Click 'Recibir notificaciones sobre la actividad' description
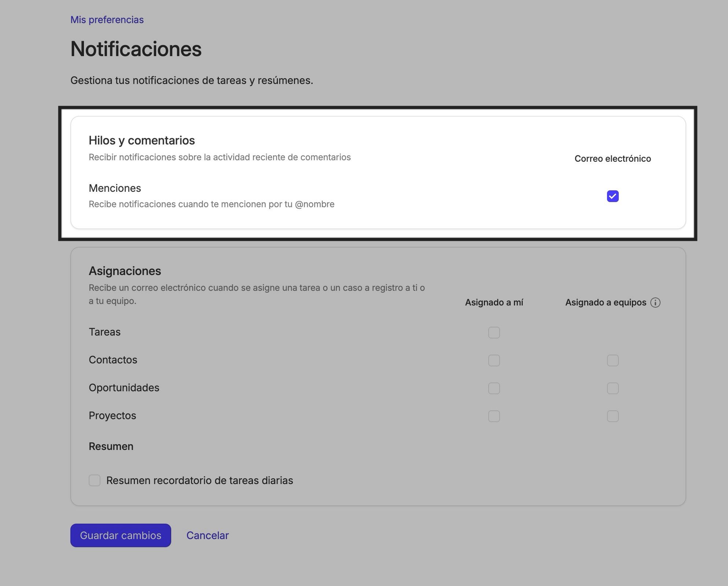 220,157
